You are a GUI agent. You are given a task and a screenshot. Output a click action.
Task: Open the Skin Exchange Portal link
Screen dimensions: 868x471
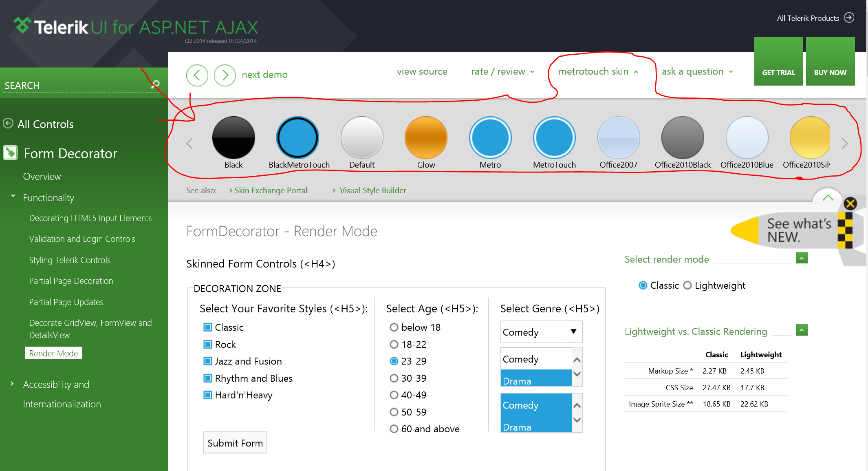pos(271,190)
